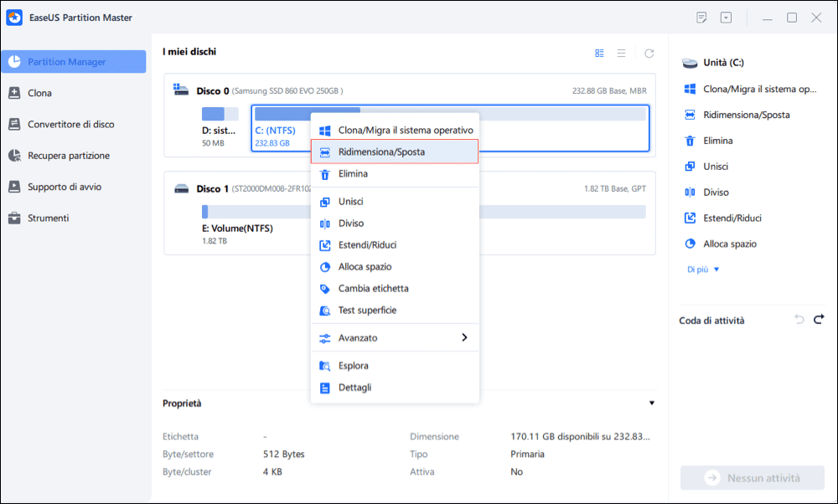Redo the queued operation
The height and width of the screenshot is (504, 838).
(x=819, y=319)
